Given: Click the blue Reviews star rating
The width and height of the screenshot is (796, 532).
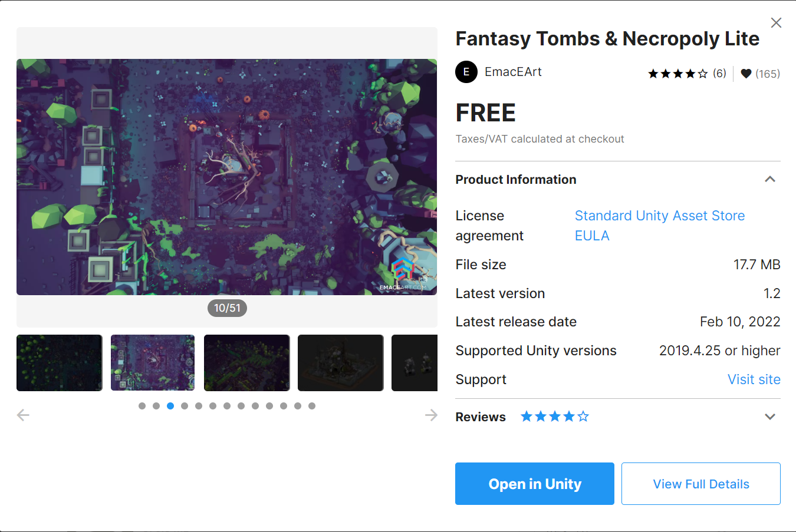Looking at the screenshot, I should pos(555,417).
